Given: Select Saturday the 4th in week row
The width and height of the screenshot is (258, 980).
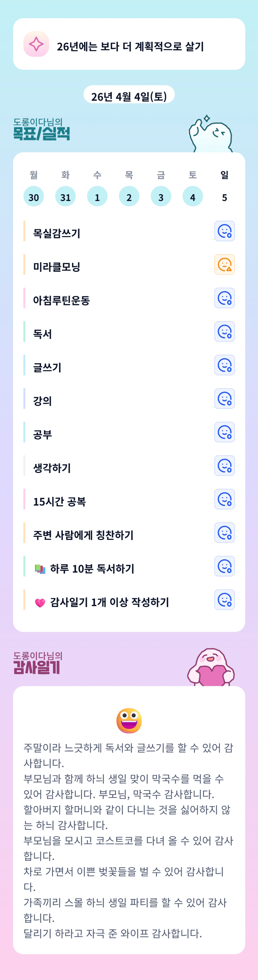Looking at the screenshot, I should [192, 197].
